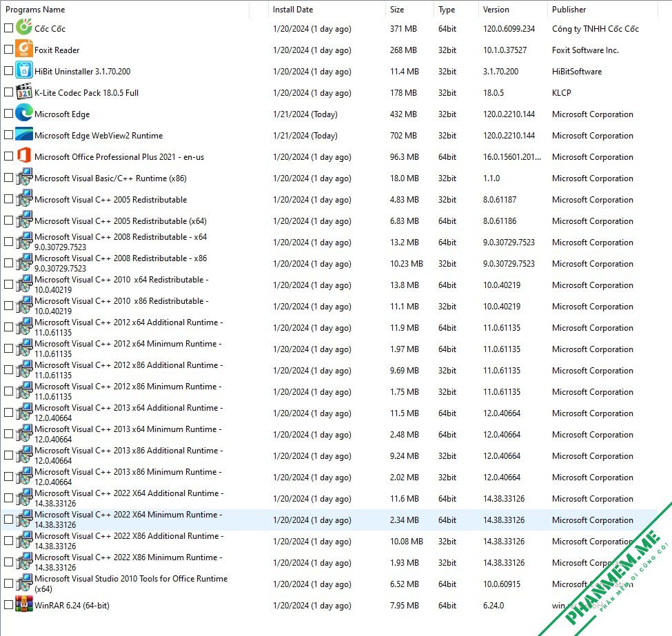Click the Microsoft Office Professional Plus icon
Screen dimensions: 672x636
pyautogui.click(x=24, y=155)
